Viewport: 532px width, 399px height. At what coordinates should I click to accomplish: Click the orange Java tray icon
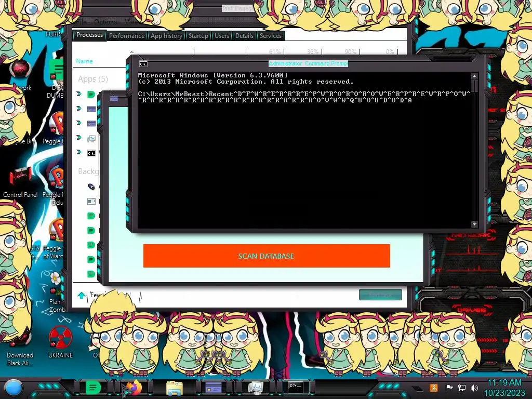434,388
